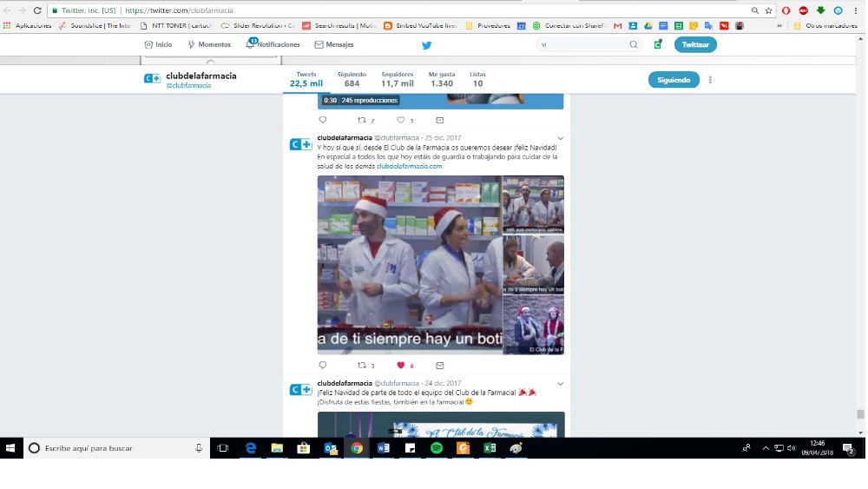
Task: Click the page vertical scrollbar thumb
Action: pos(860,414)
